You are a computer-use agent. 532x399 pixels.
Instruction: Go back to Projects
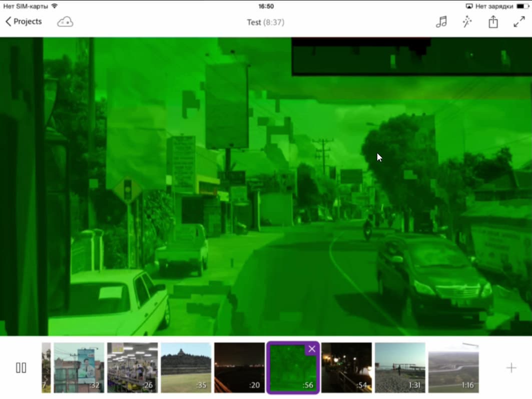pos(24,21)
